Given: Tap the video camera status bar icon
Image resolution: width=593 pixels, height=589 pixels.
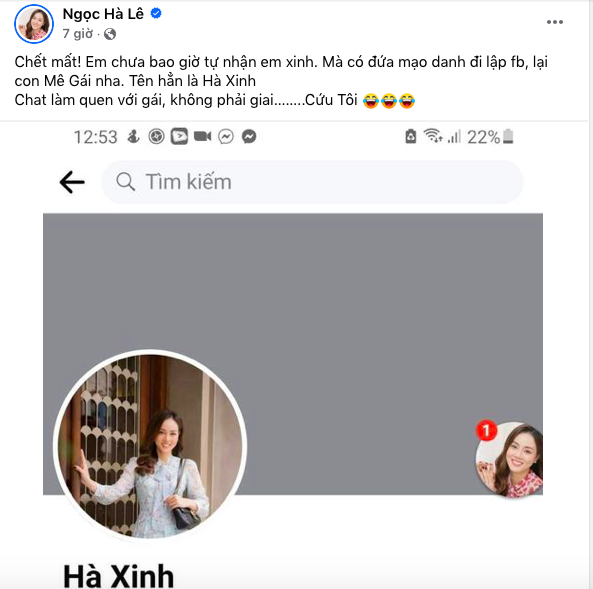Looking at the screenshot, I should point(203,136).
